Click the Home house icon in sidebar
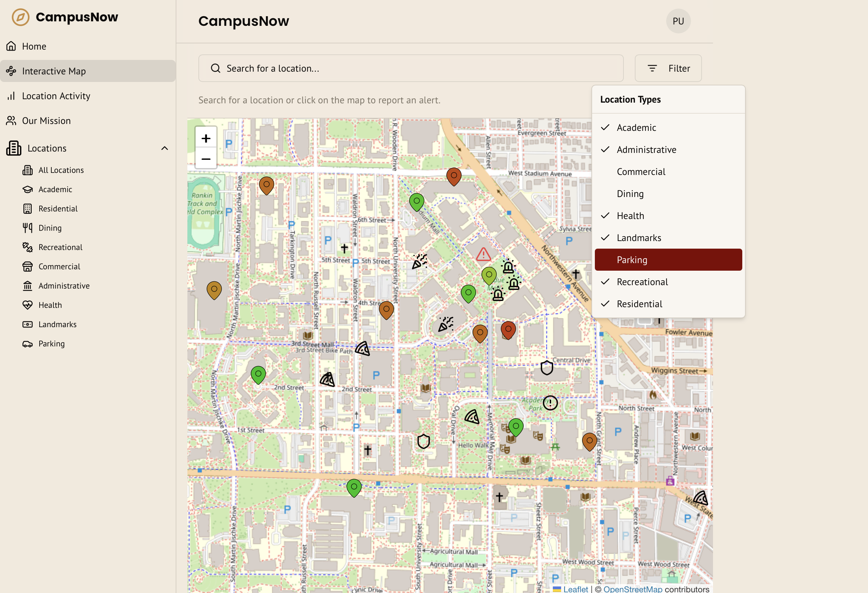This screenshot has width=868, height=593. click(11, 46)
